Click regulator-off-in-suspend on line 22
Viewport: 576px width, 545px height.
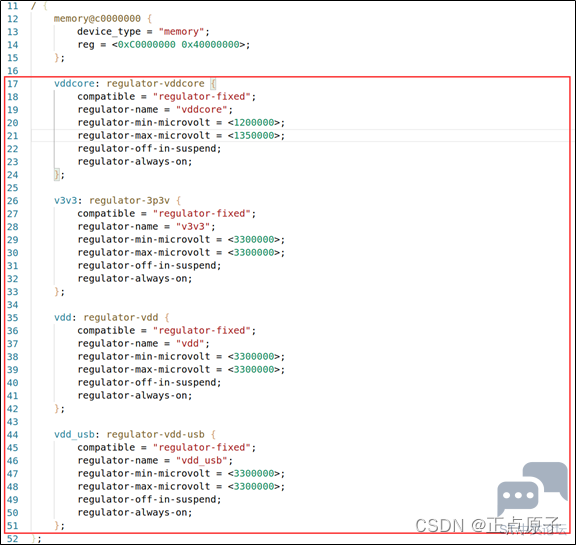pos(148,149)
